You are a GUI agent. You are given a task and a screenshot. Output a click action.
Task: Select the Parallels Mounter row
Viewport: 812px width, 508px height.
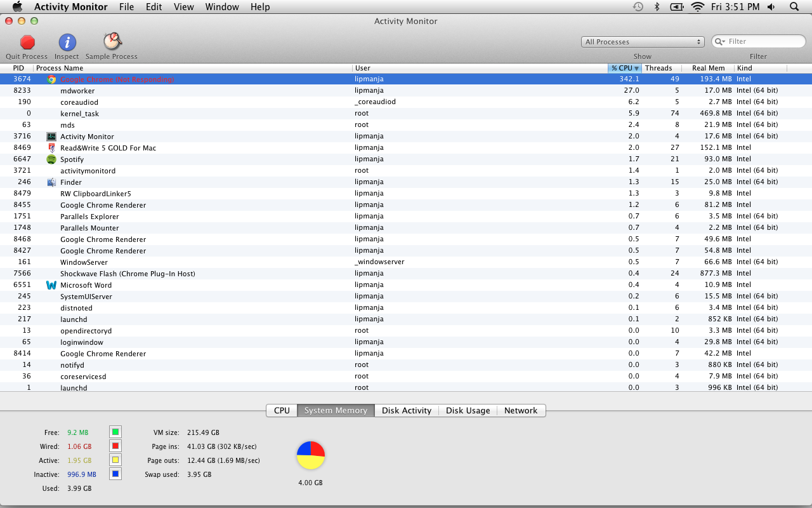406,228
